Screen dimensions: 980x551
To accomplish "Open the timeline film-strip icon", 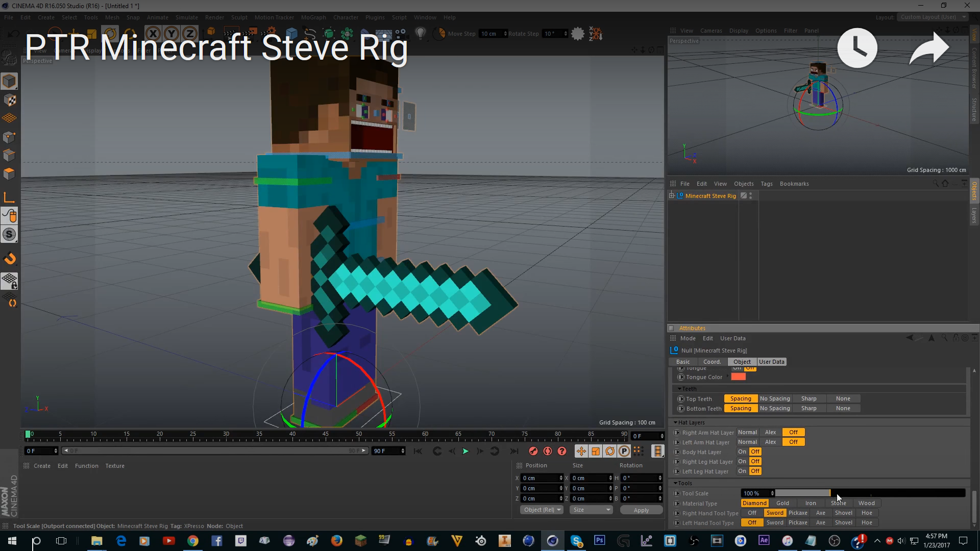I will [x=657, y=451].
